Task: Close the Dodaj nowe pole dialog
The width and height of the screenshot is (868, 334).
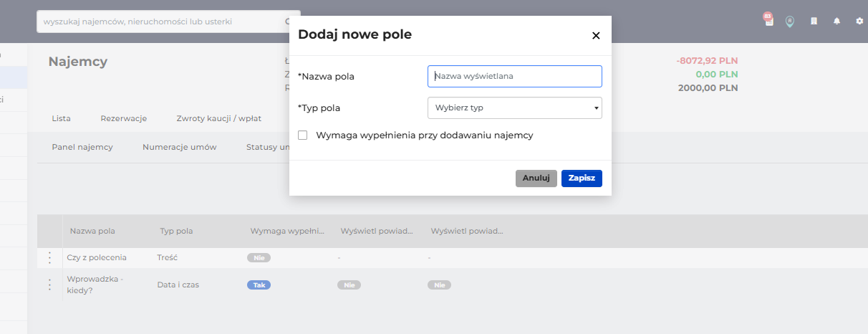Action: coord(596,35)
